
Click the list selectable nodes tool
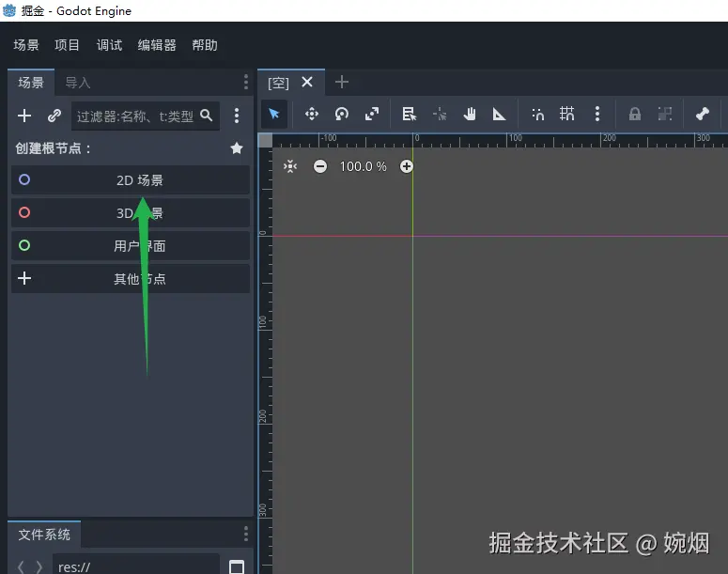point(409,114)
